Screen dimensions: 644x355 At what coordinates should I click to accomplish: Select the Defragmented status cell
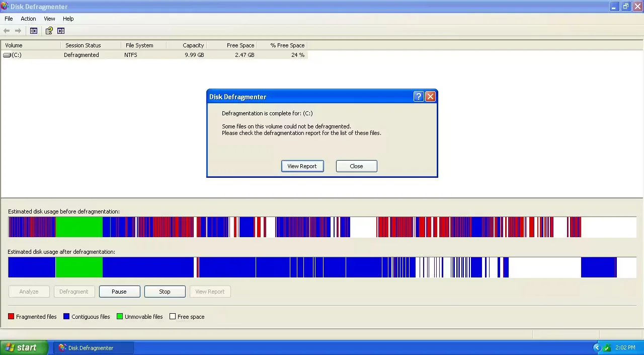(82, 55)
